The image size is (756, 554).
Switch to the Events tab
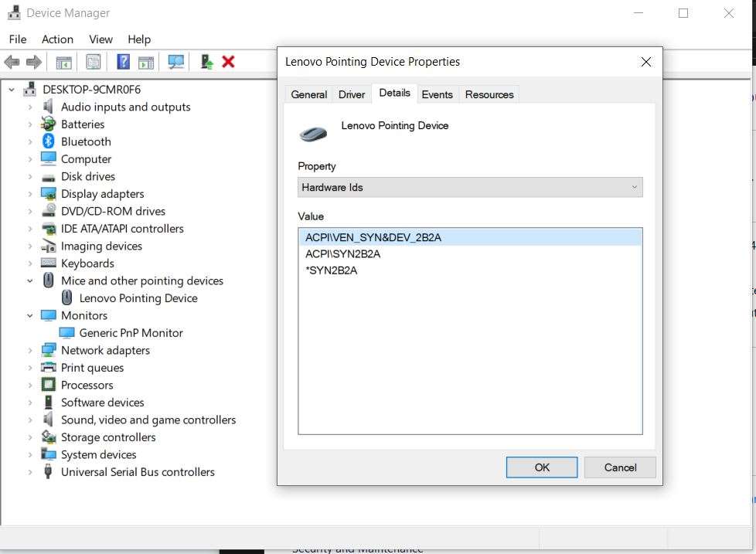[x=438, y=93]
